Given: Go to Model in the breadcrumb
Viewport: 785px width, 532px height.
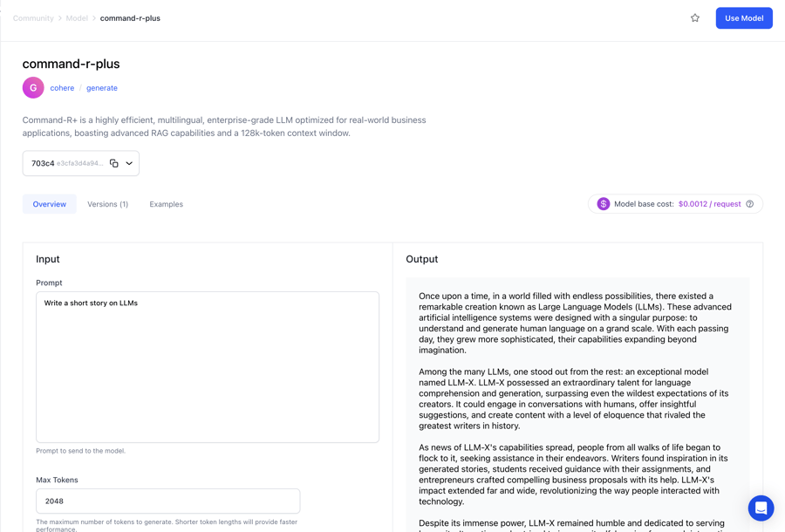Looking at the screenshot, I should point(77,18).
